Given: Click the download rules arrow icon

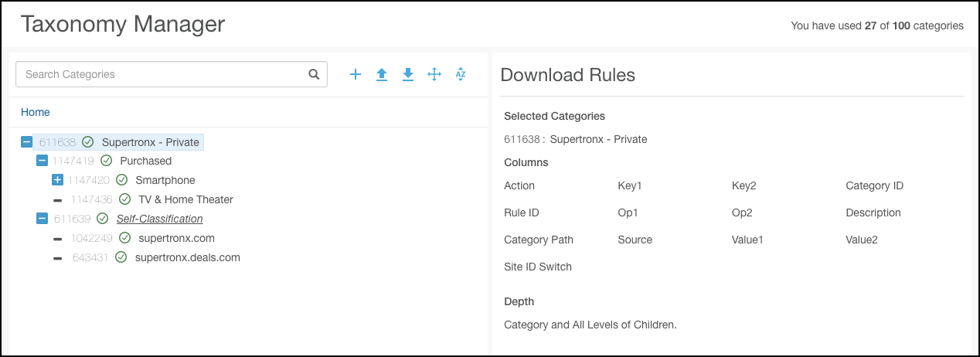Looking at the screenshot, I should [408, 74].
